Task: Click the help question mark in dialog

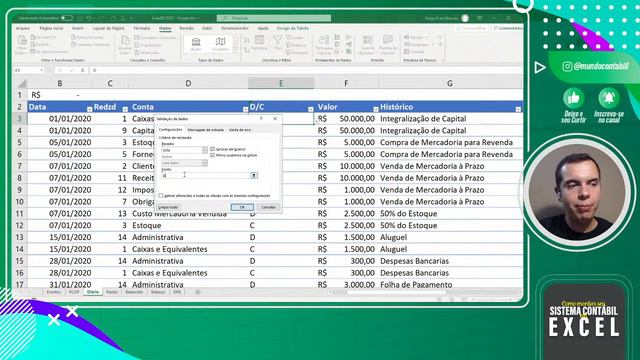Action: [261, 118]
